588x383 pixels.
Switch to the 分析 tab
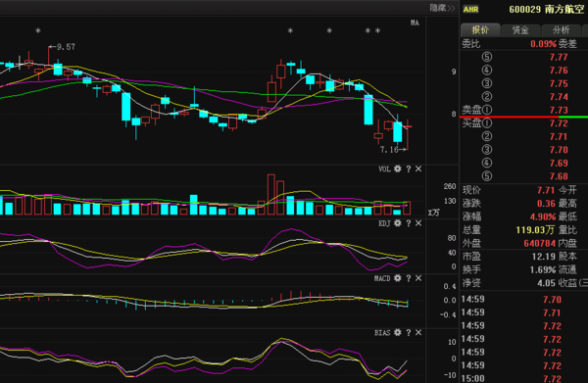coord(561,30)
